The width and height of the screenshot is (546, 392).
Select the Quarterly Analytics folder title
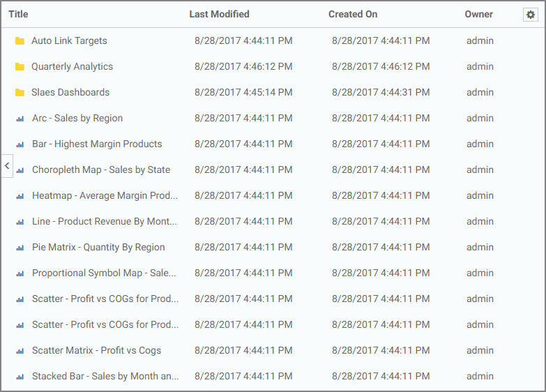click(72, 66)
